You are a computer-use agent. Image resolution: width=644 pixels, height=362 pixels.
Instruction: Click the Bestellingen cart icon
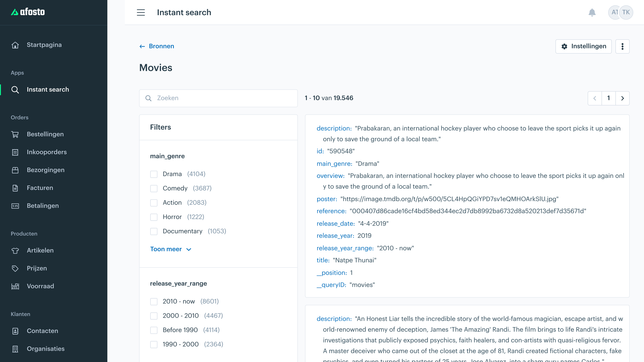pos(15,134)
